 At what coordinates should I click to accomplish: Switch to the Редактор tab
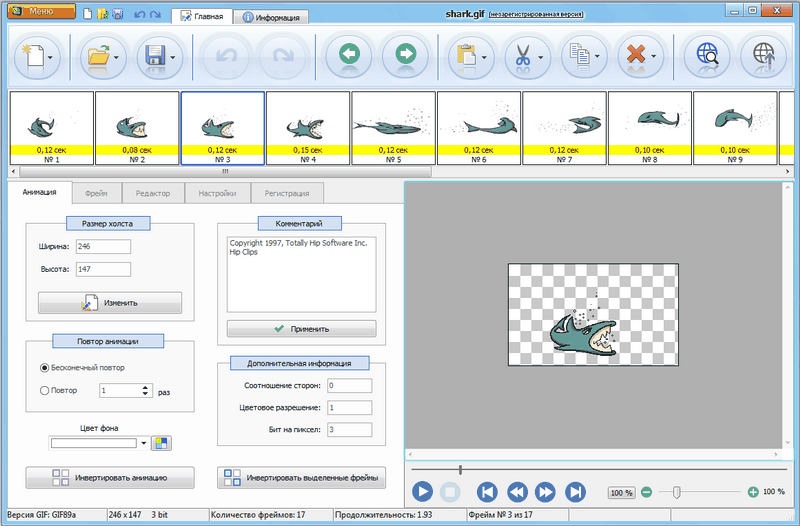[x=153, y=194]
